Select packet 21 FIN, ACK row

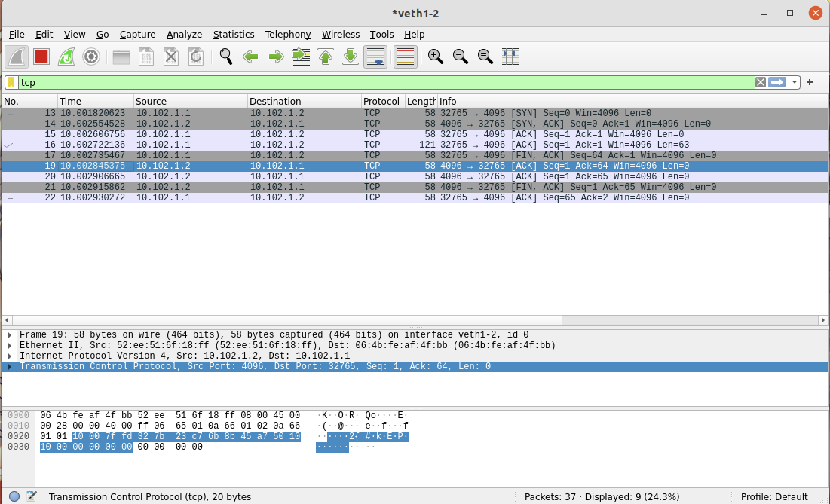coord(415,187)
